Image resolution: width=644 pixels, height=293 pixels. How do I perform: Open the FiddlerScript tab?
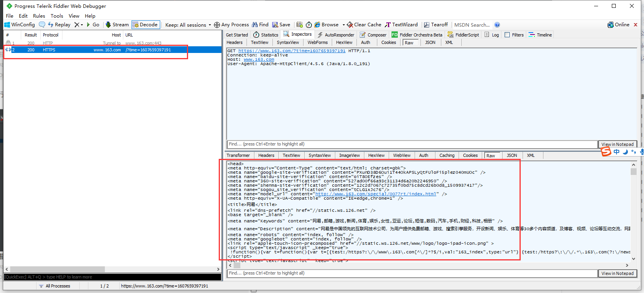(463, 35)
